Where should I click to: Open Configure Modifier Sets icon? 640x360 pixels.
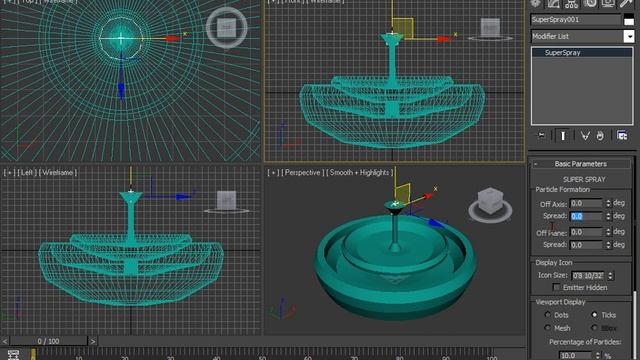click(x=622, y=136)
